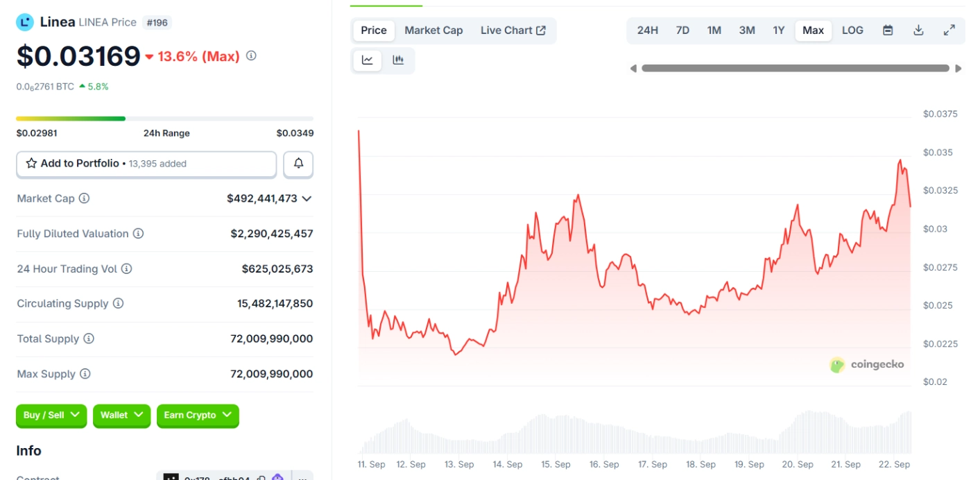Click the $0.0349 range high value
The image size is (980, 480).
pos(295,133)
